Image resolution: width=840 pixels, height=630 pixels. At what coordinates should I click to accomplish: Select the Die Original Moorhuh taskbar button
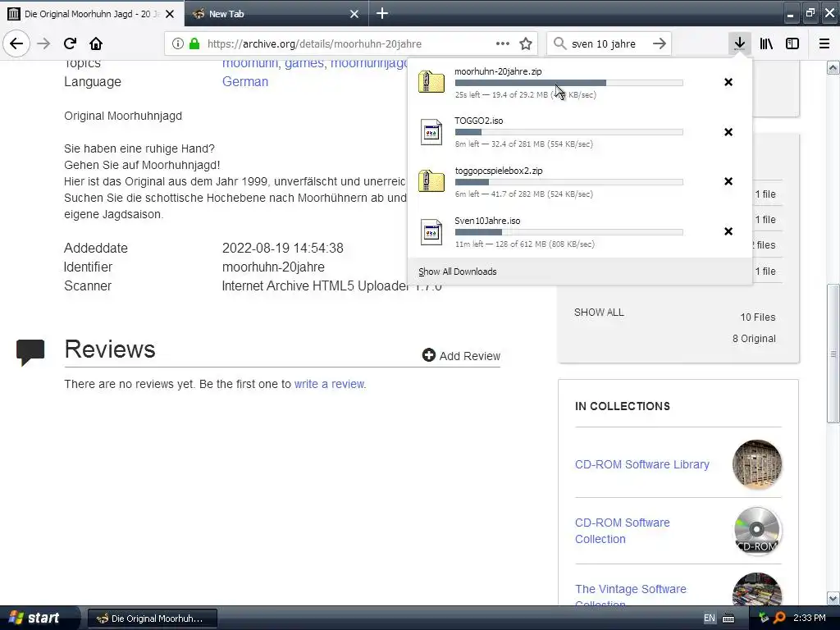152,619
